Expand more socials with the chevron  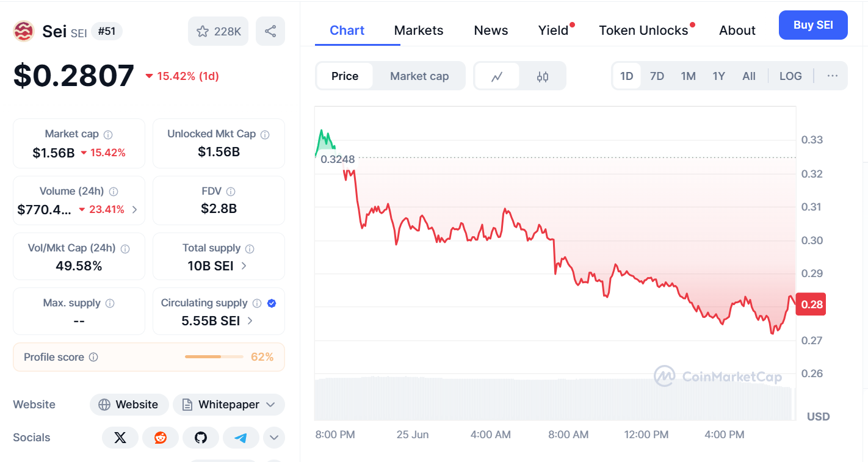tap(273, 438)
